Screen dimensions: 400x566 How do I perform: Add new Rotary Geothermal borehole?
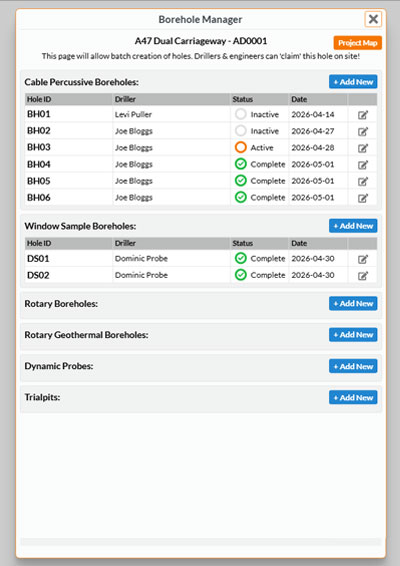[353, 335]
